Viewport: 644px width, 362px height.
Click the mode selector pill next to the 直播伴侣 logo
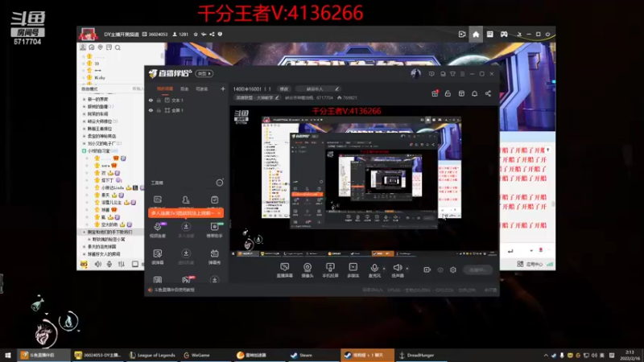click(204, 73)
